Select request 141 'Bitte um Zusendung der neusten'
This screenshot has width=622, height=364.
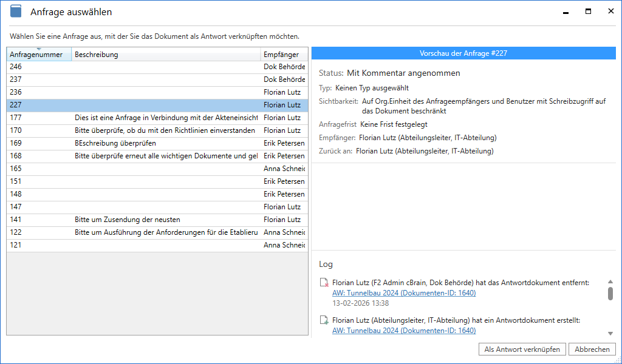[157, 219]
